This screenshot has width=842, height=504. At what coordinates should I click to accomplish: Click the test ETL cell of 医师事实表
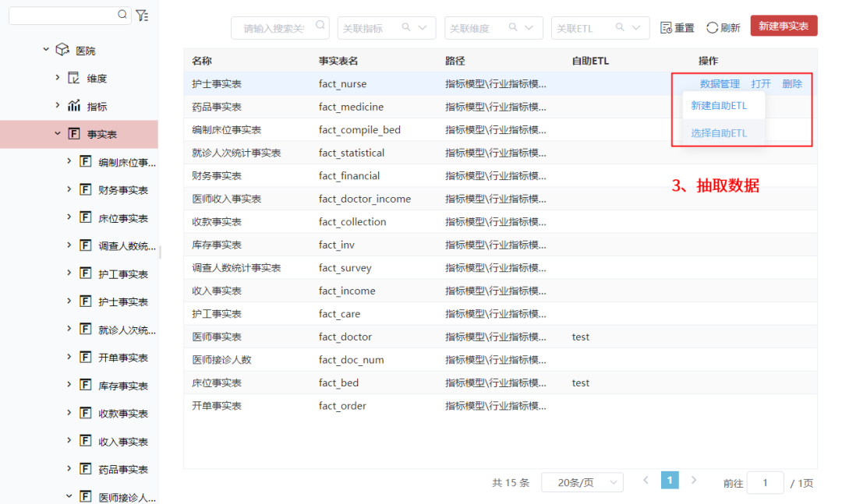581,337
